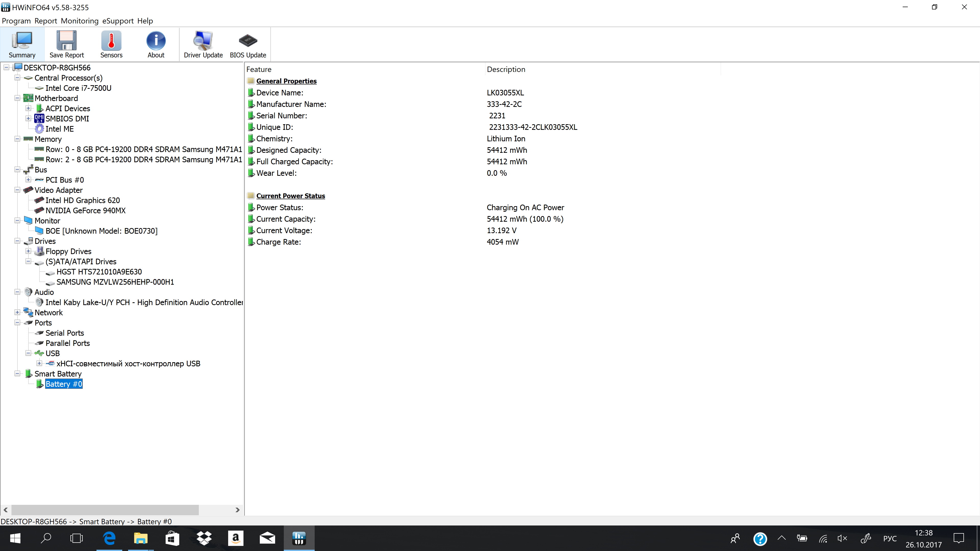Click the General Properties heading
980x551 pixels.
point(286,81)
